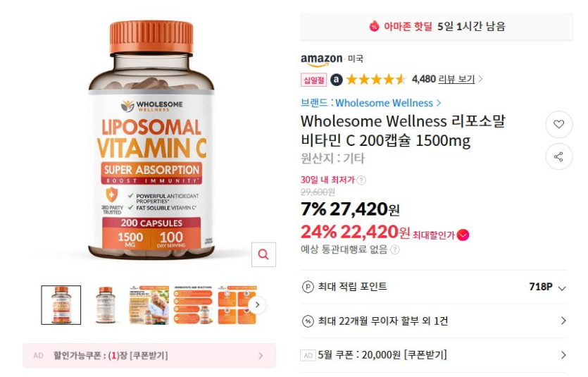Click the heart wishlist icon
This screenshot has height=377, width=588.
point(558,124)
